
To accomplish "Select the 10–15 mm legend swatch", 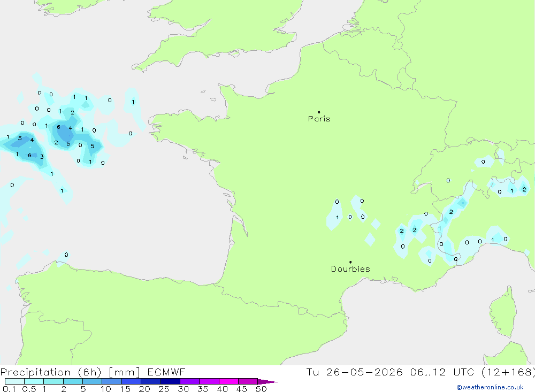I will [x=112, y=381].
